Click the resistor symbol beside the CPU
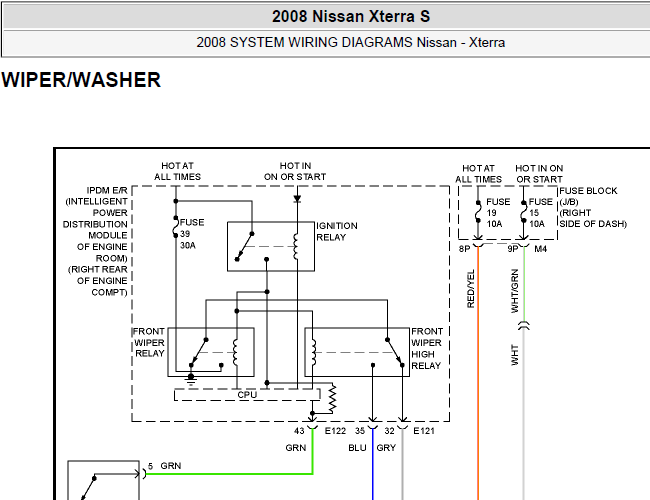 pos(332,399)
